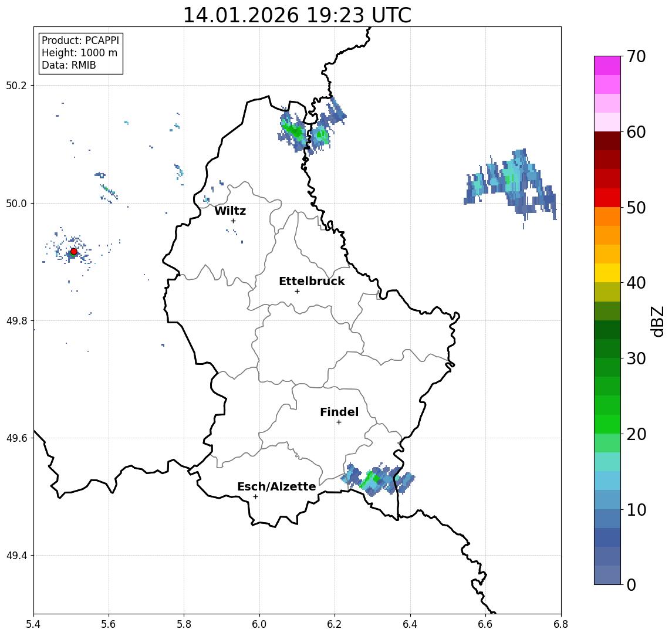This screenshot has height=636, width=672.
Task: Click the longitude tick label 6.6
Action: coord(486,624)
